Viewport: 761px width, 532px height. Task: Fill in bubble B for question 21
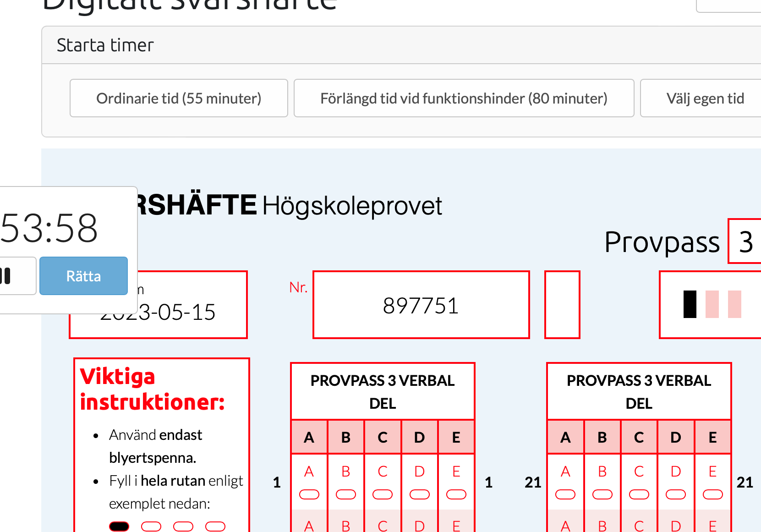(602, 494)
